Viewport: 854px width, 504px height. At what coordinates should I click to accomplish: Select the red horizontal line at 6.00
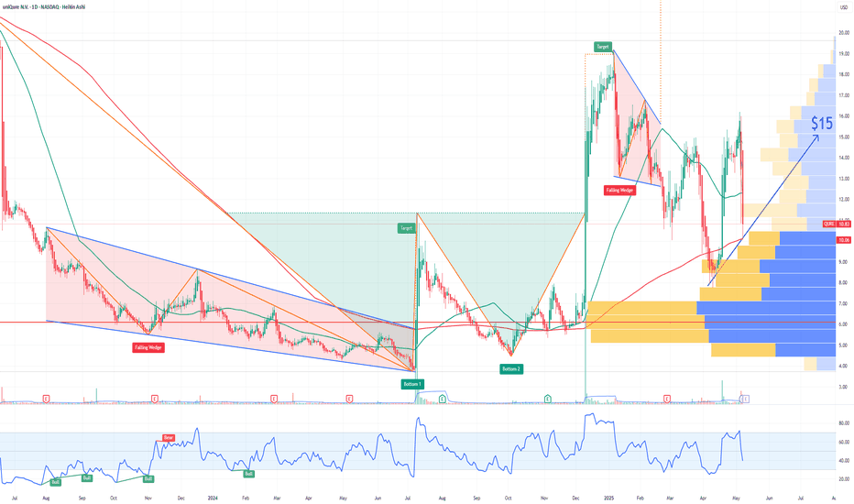[417, 322]
